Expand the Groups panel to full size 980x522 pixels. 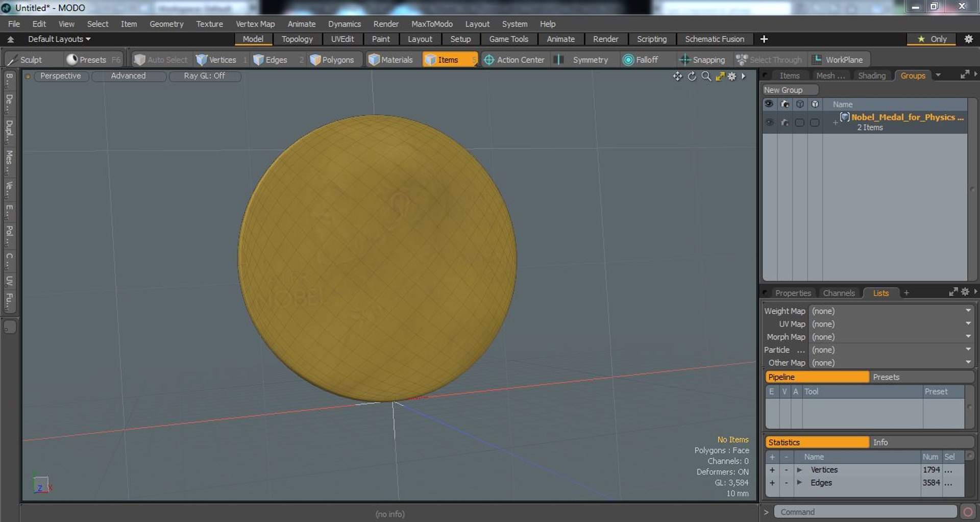click(964, 74)
